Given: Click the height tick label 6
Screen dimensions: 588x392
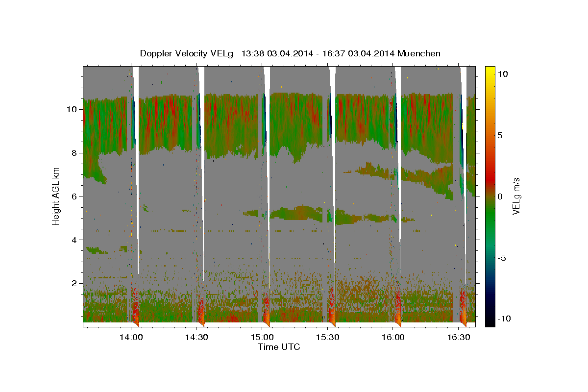Looking at the screenshot, I should [x=75, y=196].
